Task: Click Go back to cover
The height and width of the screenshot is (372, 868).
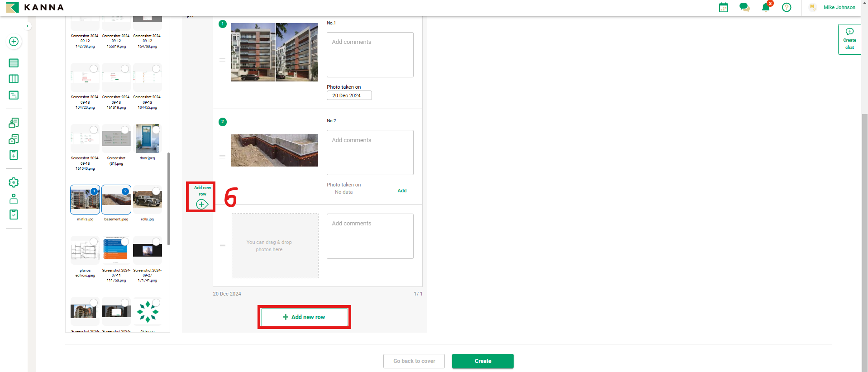Action: tap(414, 361)
